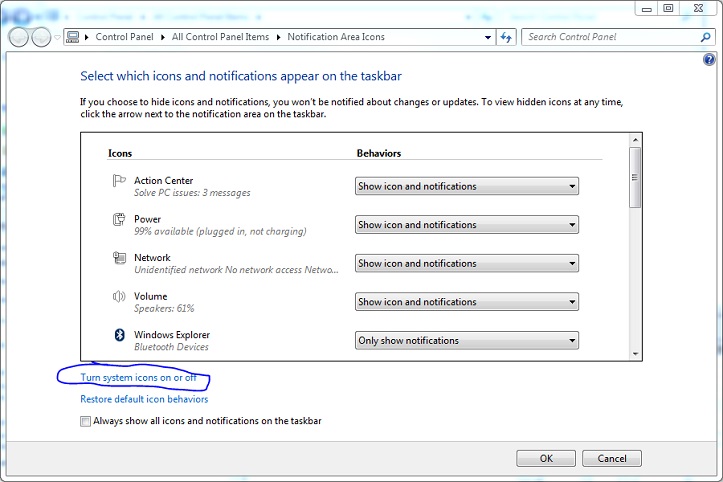Click the Behaviors column header
The image size is (723, 482).
coord(379,153)
